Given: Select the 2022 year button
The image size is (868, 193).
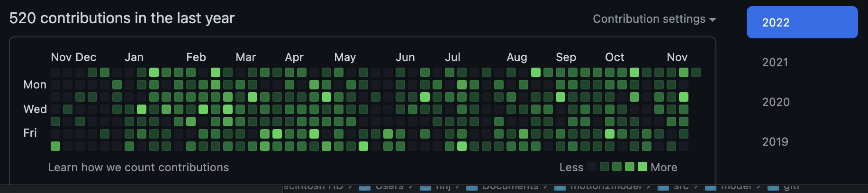Looking at the screenshot, I should [802, 22].
